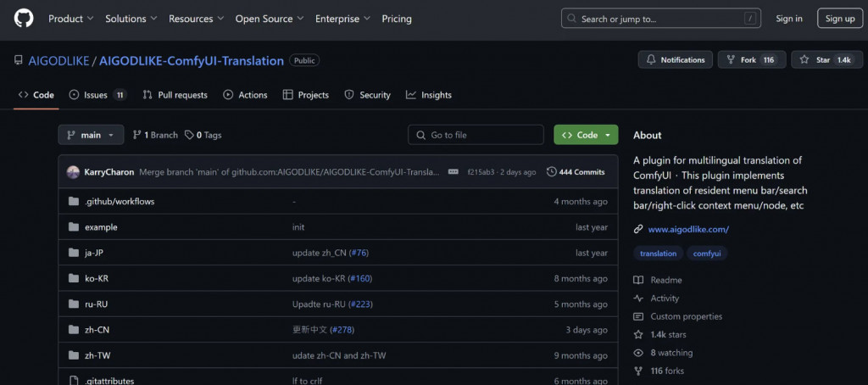Fork the repository with Fork button
The image size is (868, 385).
[x=752, y=60]
